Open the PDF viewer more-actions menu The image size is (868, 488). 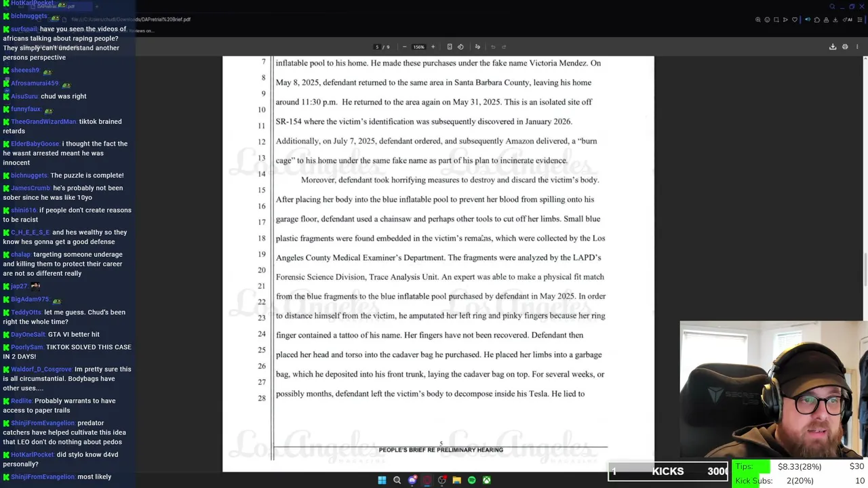pyautogui.click(x=857, y=47)
